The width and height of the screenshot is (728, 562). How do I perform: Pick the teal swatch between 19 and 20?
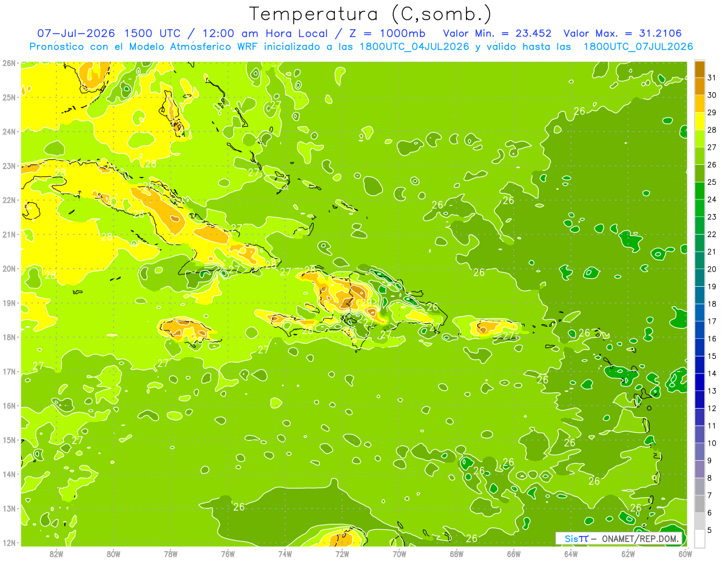click(699, 278)
